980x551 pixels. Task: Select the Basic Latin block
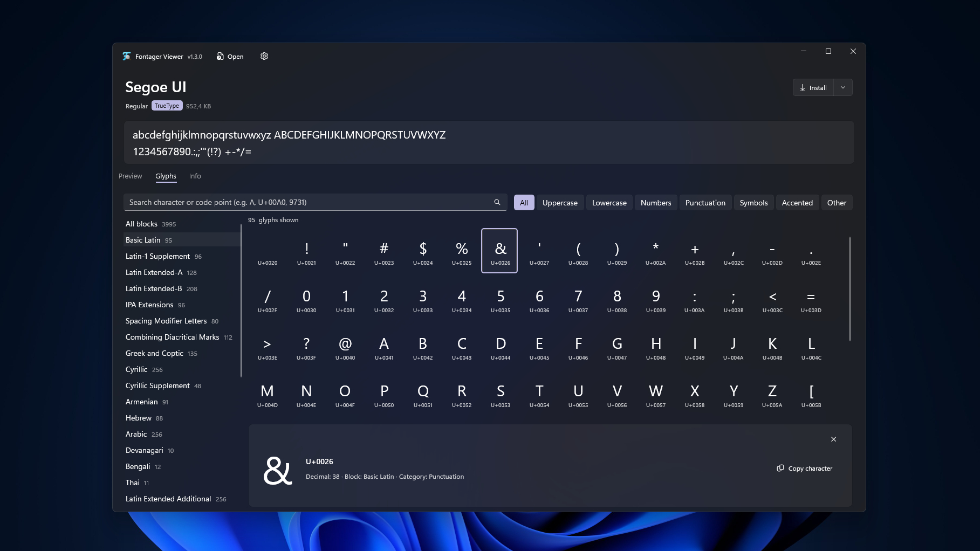pyautogui.click(x=182, y=240)
